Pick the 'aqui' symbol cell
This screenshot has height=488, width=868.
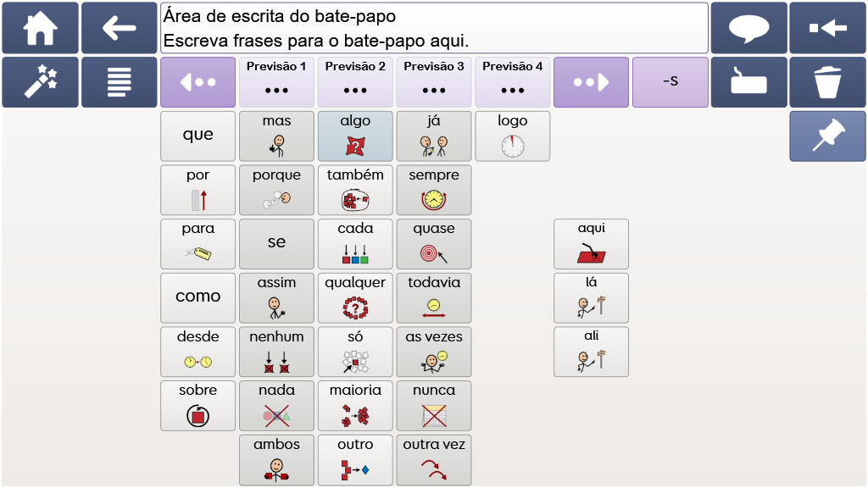(591, 244)
